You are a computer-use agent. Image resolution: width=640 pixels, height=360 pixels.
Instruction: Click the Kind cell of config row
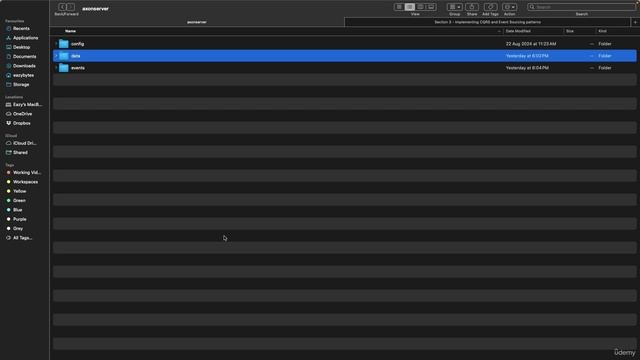605,44
